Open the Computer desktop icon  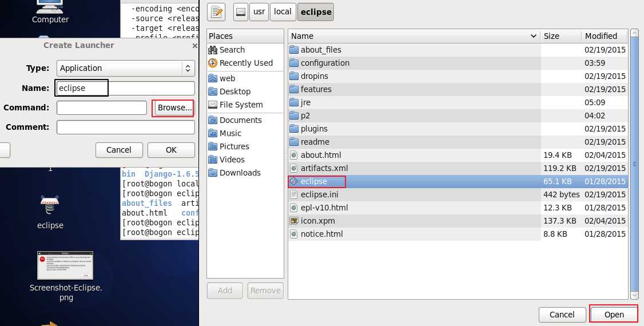click(50, 11)
